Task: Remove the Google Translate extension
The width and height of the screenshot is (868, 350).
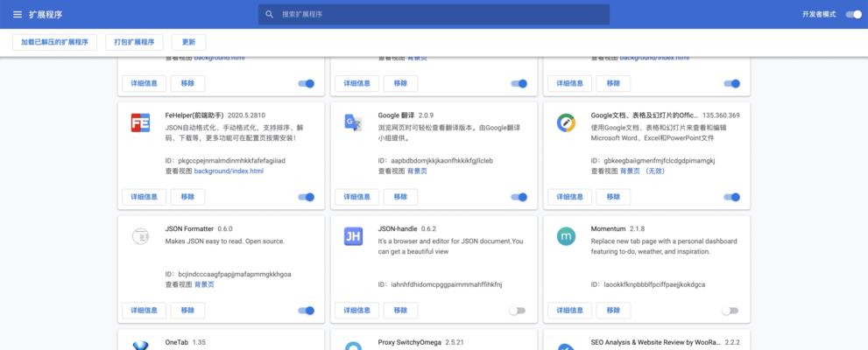Action: tap(400, 197)
